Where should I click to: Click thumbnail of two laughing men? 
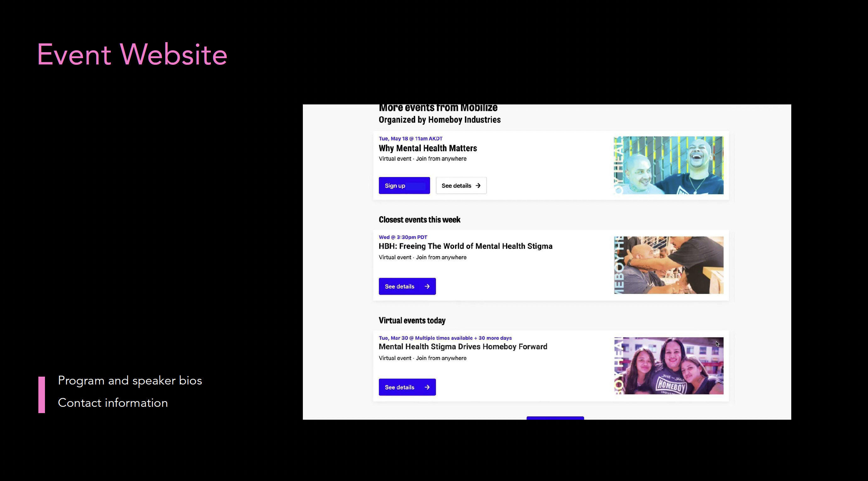click(x=668, y=165)
